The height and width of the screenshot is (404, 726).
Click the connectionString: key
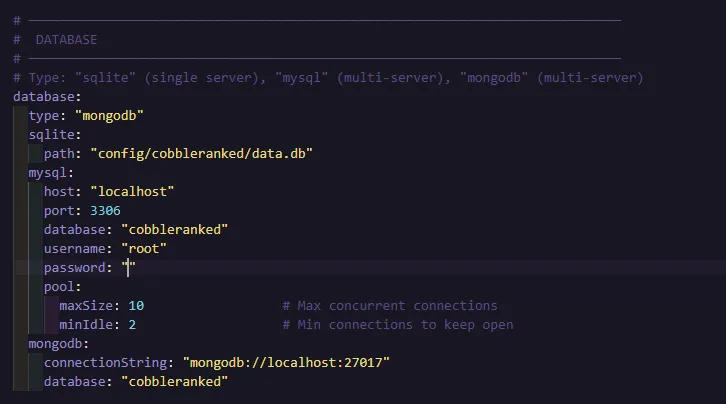pyautogui.click(x=109, y=363)
